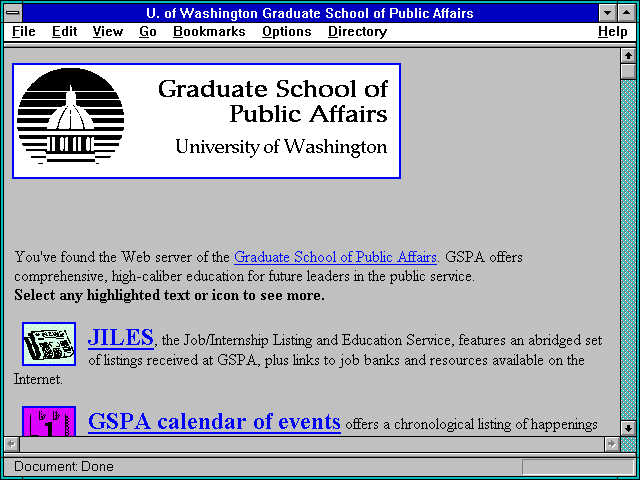Viewport: 640px width, 480px height.
Task: Open the Help menu
Action: pyautogui.click(x=612, y=31)
